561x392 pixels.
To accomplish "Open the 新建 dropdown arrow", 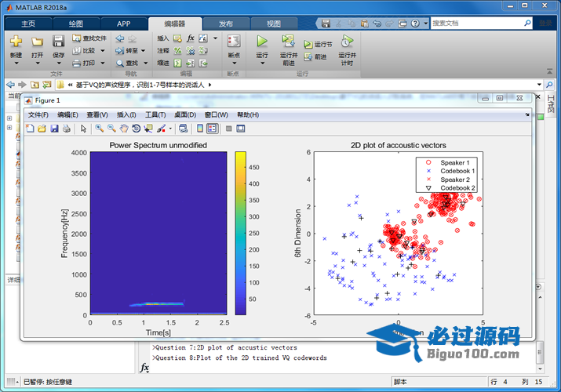I will click(x=16, y=64).
